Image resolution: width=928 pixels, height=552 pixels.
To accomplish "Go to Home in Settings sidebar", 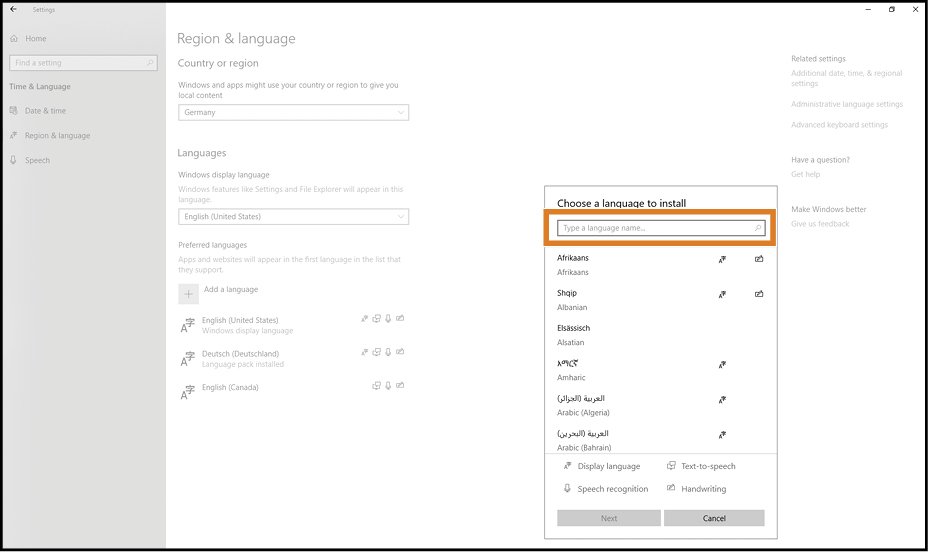I will 36,38.
